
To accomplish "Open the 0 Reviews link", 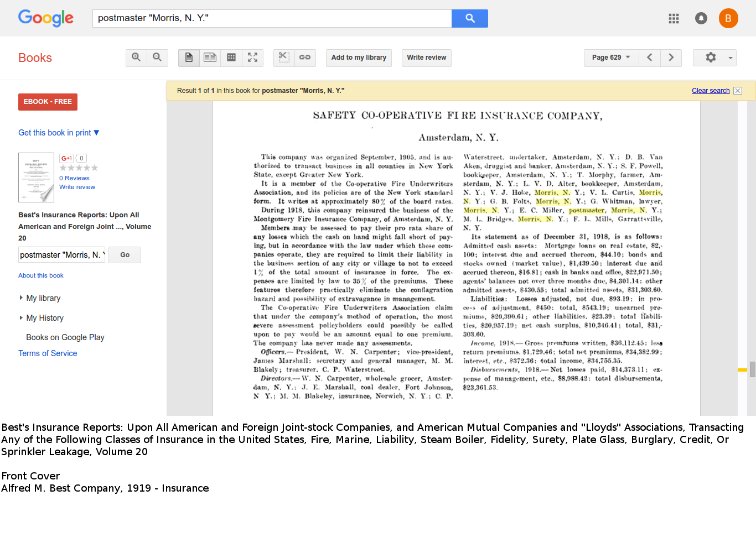I will point(74,178).
